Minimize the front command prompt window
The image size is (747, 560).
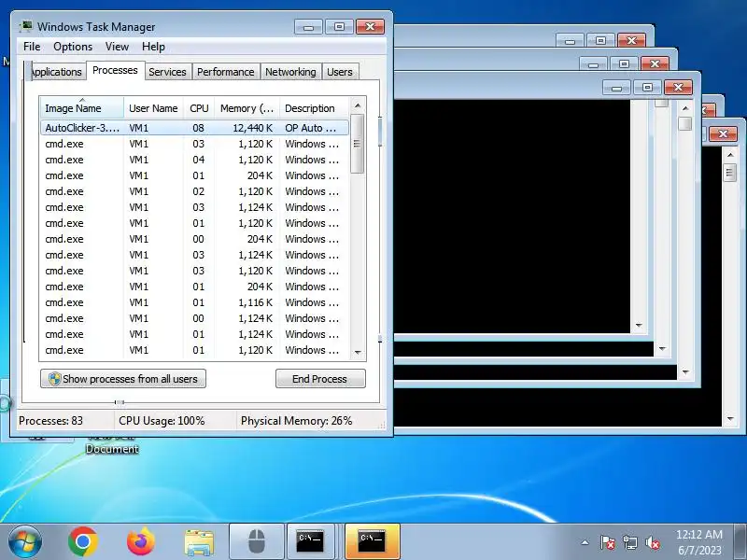tap(616, 87)
